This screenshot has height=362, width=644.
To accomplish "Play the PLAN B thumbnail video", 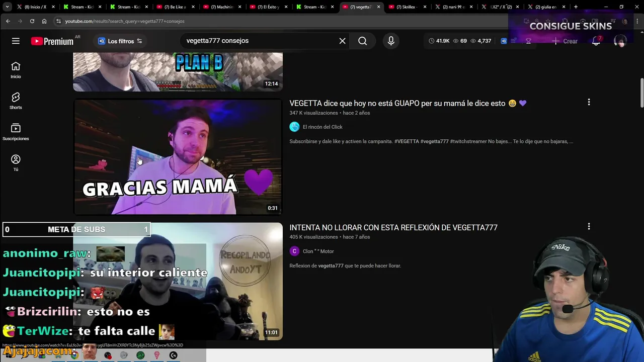I will coord(178,71).
